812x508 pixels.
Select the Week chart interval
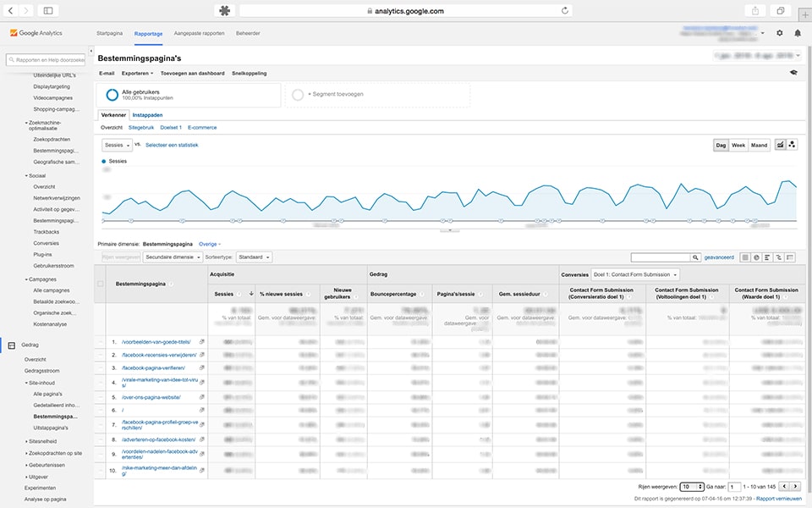coord(738,145)
